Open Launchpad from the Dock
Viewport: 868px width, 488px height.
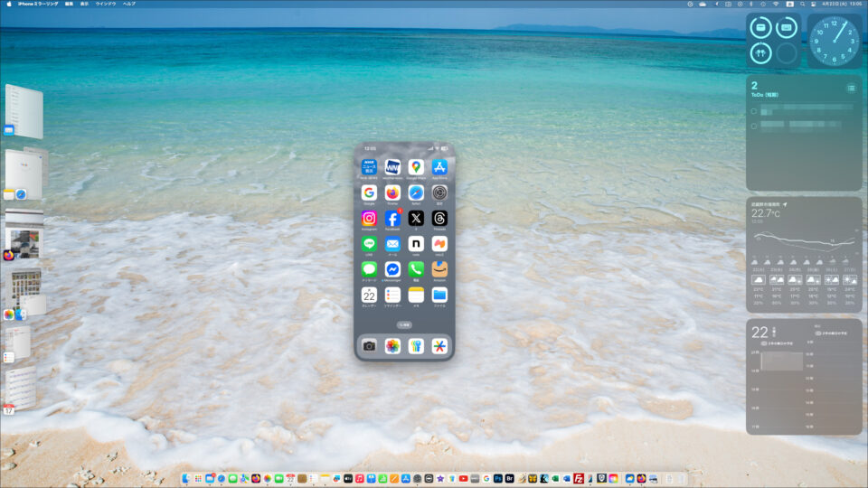198,479
